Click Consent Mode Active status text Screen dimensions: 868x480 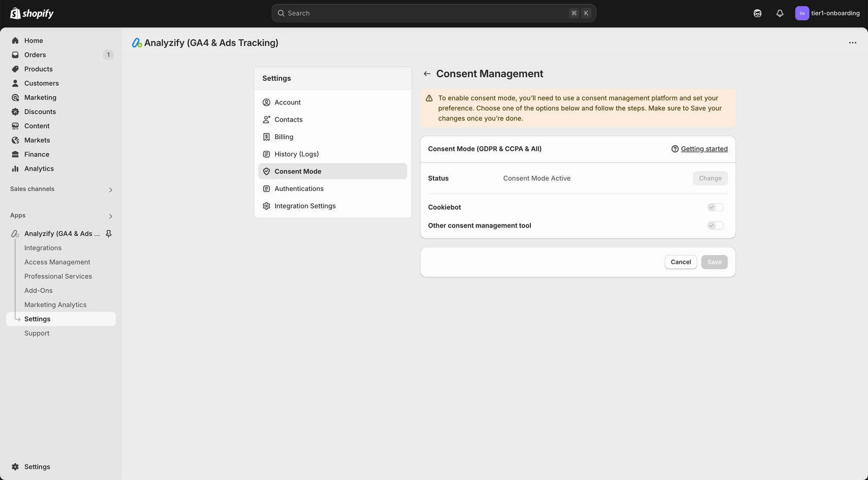[x=537, y=178]
